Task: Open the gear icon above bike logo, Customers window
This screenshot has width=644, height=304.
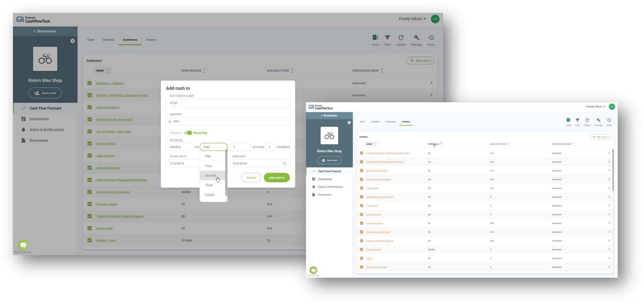Action: (72, 41)
